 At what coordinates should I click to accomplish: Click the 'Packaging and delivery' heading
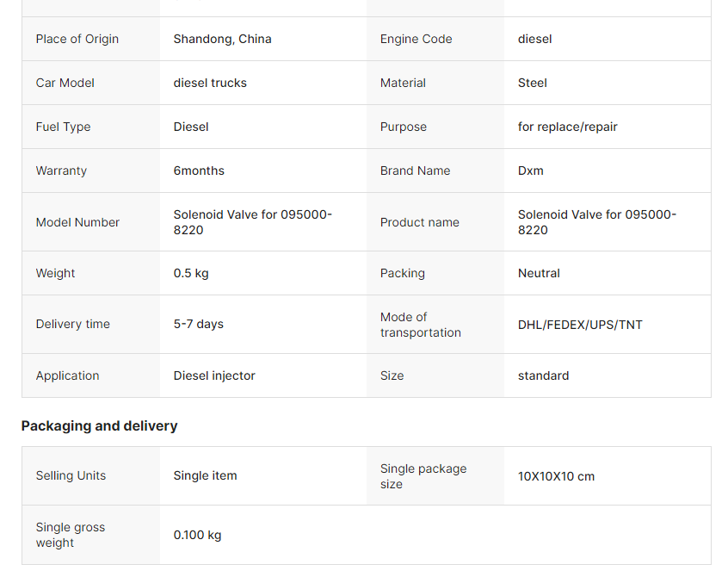coord(99,425)
